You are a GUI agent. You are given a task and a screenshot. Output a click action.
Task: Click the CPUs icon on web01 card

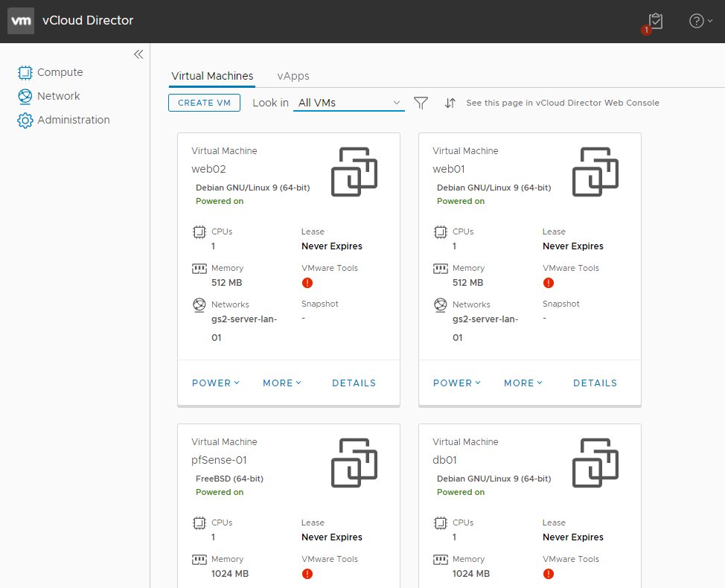click(441, 232)
